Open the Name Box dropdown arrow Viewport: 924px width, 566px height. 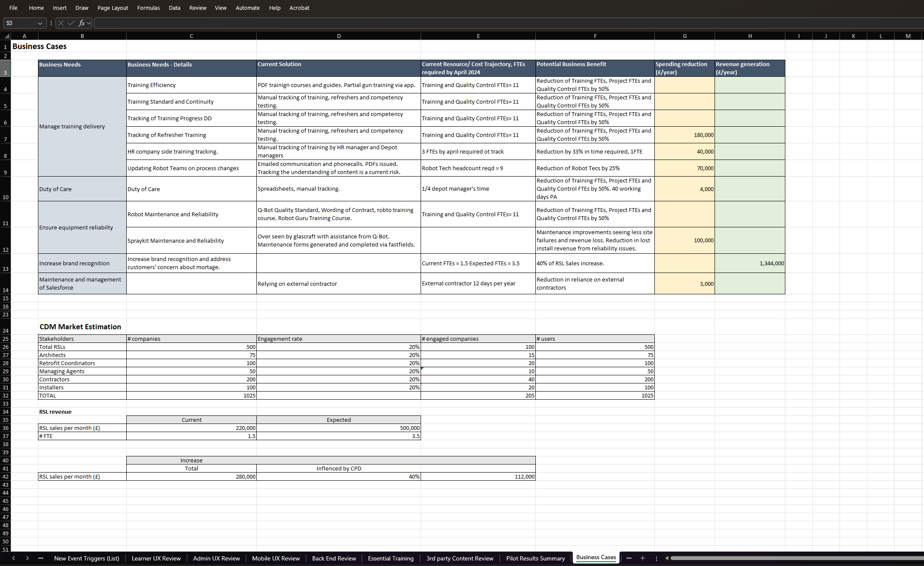click(x=40, y=23)
